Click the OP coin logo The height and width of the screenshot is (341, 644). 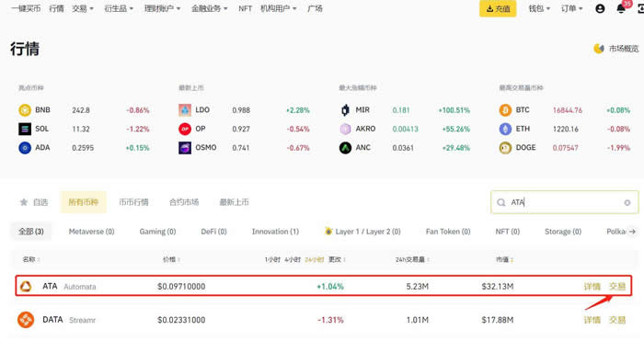[185, 129]
